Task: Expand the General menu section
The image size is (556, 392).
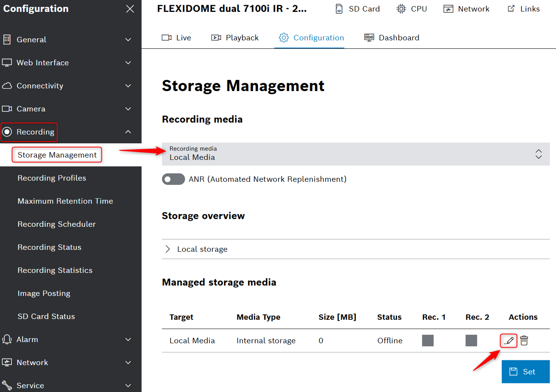Action: click(67, 40)
